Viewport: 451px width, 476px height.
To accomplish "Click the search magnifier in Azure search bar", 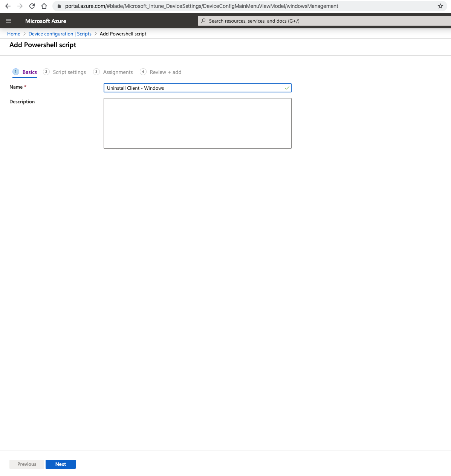I will point(203,21).
